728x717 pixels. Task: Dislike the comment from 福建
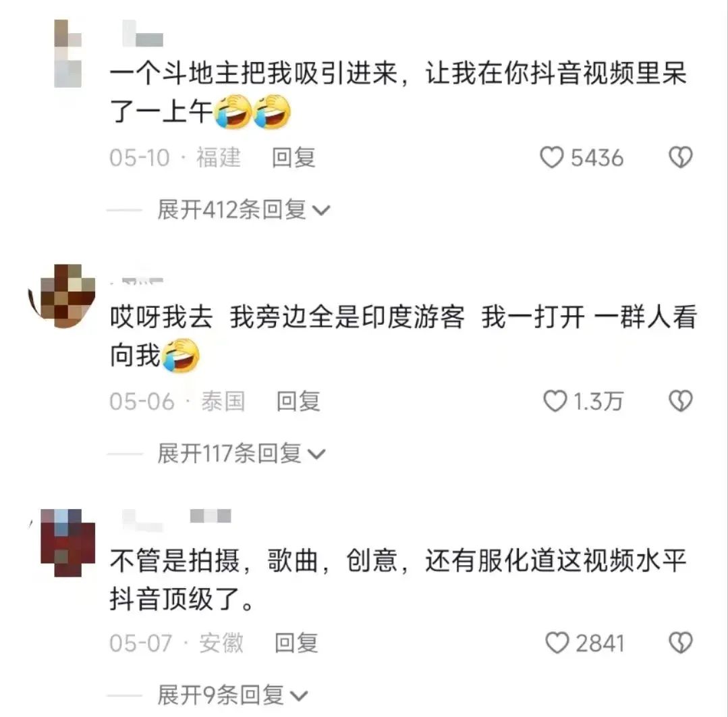tap(681, 157)
